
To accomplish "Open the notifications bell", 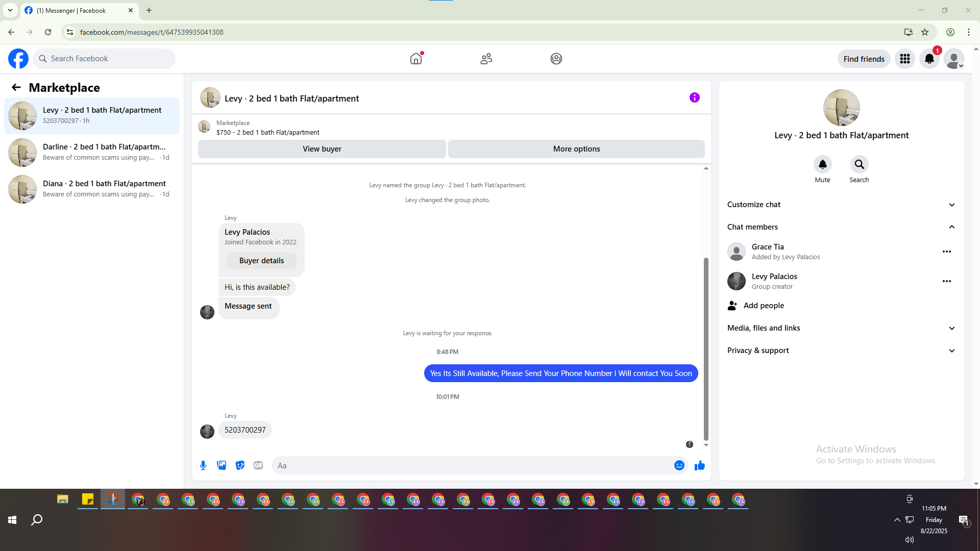I will [929, 59].
